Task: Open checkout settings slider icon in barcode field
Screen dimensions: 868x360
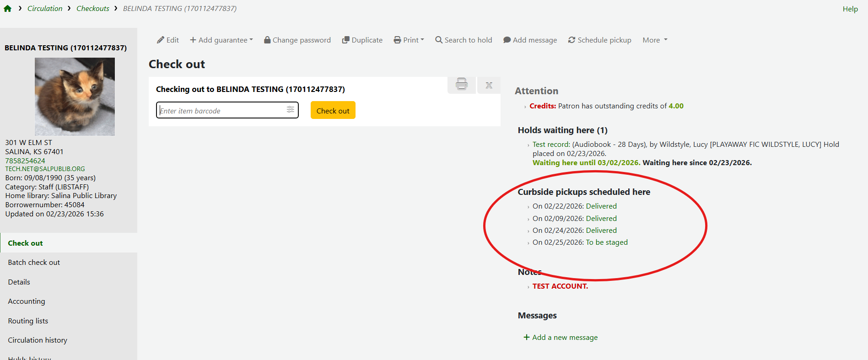Action: [290, 110]
